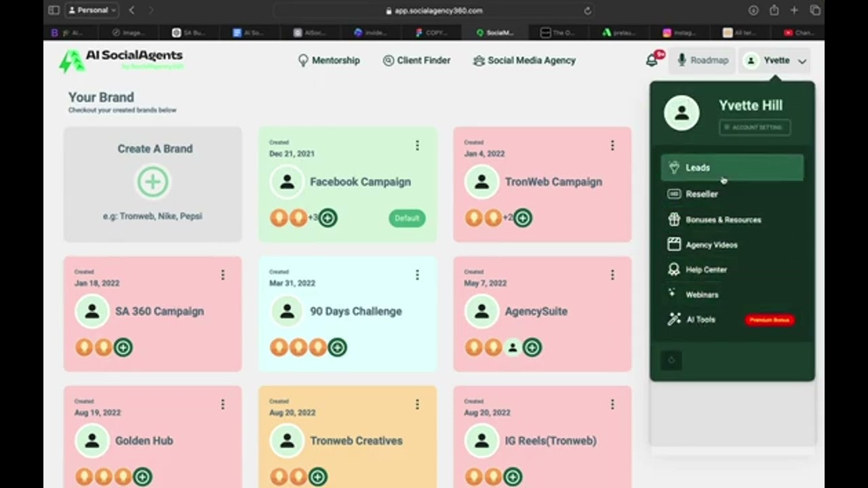Click the Agency Videos clapperboard icon
This screenshot has height=488, width=868.
(x=674, y=245)
